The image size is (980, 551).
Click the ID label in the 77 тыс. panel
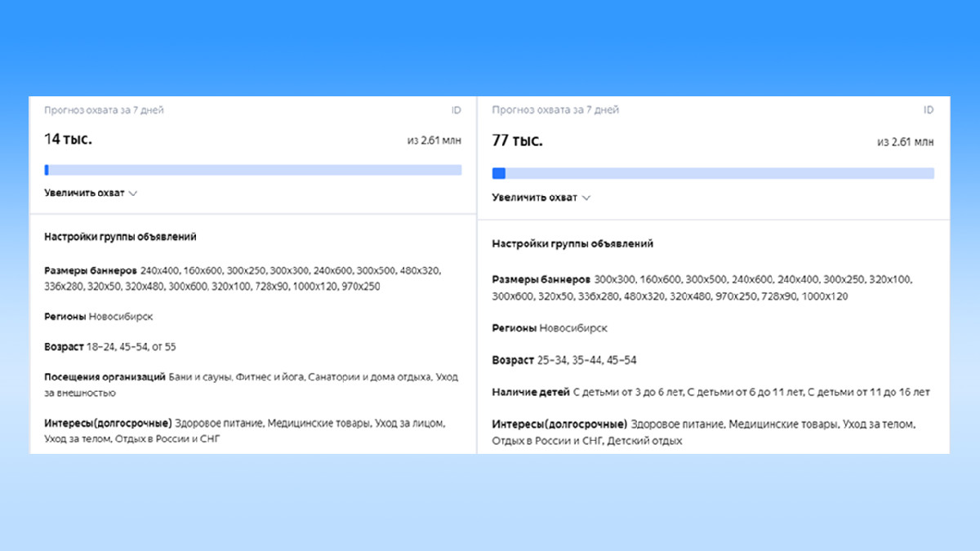(x=929, y=110)
